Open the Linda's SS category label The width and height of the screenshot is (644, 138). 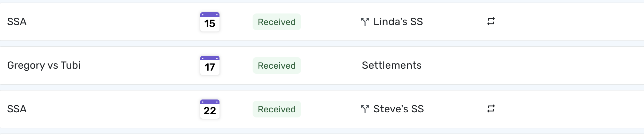[398, 22]
